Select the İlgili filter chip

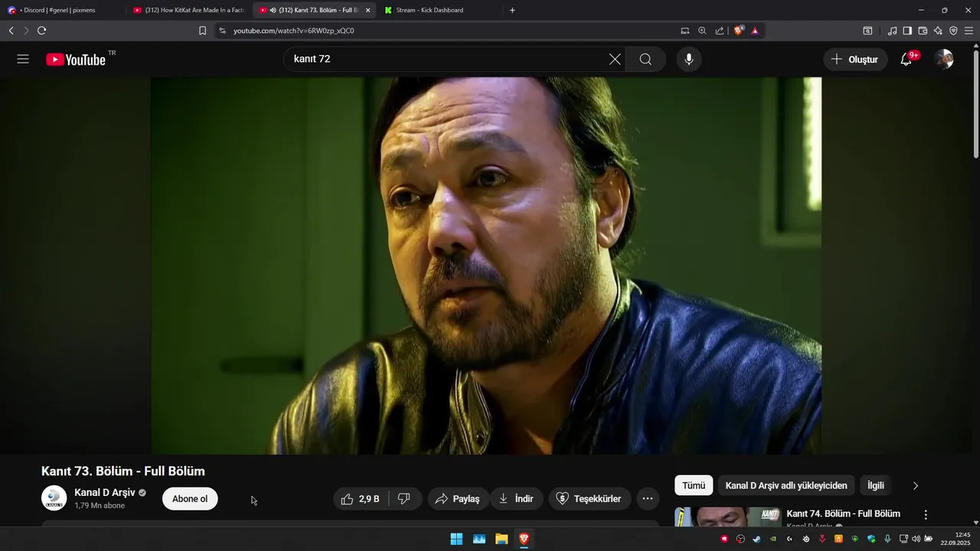[x=876, y=485]
